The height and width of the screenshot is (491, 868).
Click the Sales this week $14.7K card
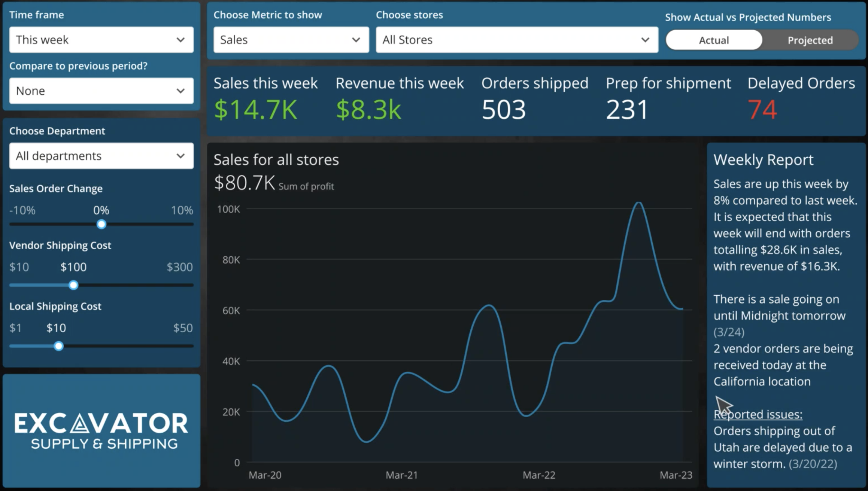pos(255,109)
